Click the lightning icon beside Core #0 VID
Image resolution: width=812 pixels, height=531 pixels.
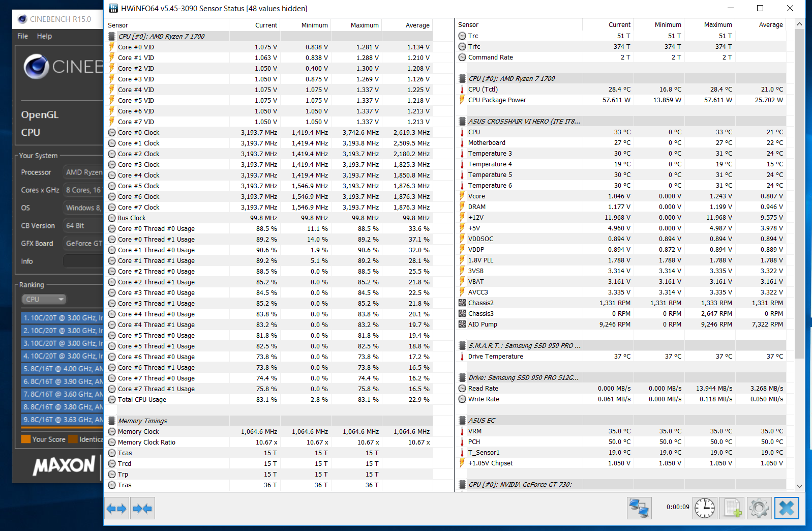point(112,47)
